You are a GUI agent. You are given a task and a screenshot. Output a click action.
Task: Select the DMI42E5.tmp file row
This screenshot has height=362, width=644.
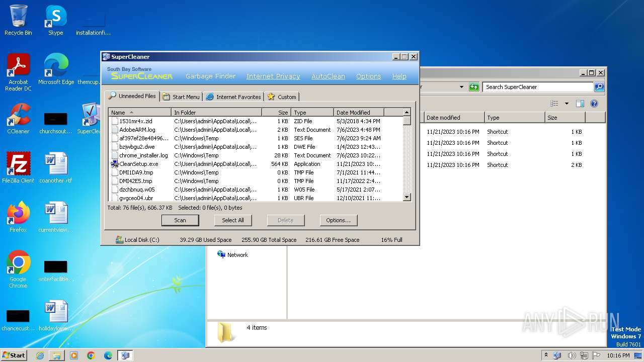(256, 181)
